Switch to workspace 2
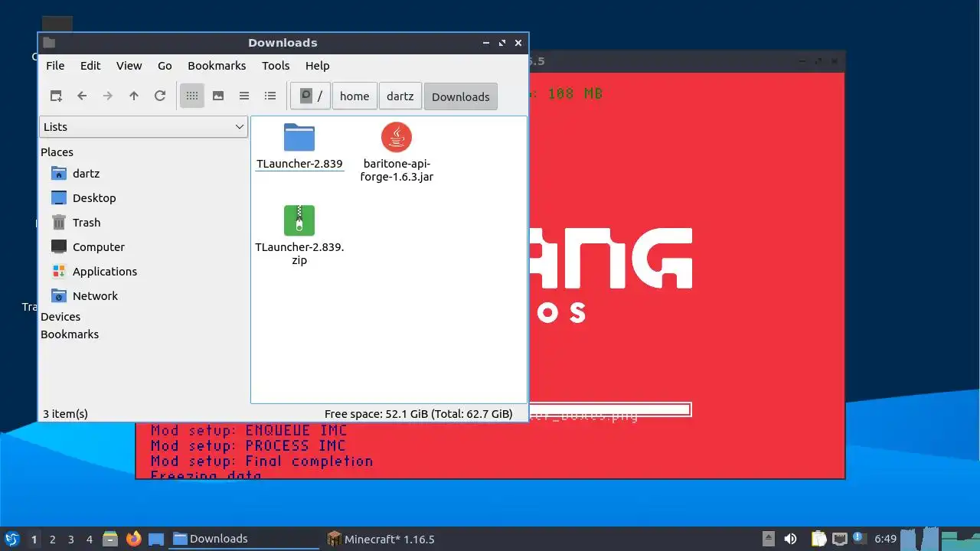This screenshot has height=551, width=980. (52, 540)
